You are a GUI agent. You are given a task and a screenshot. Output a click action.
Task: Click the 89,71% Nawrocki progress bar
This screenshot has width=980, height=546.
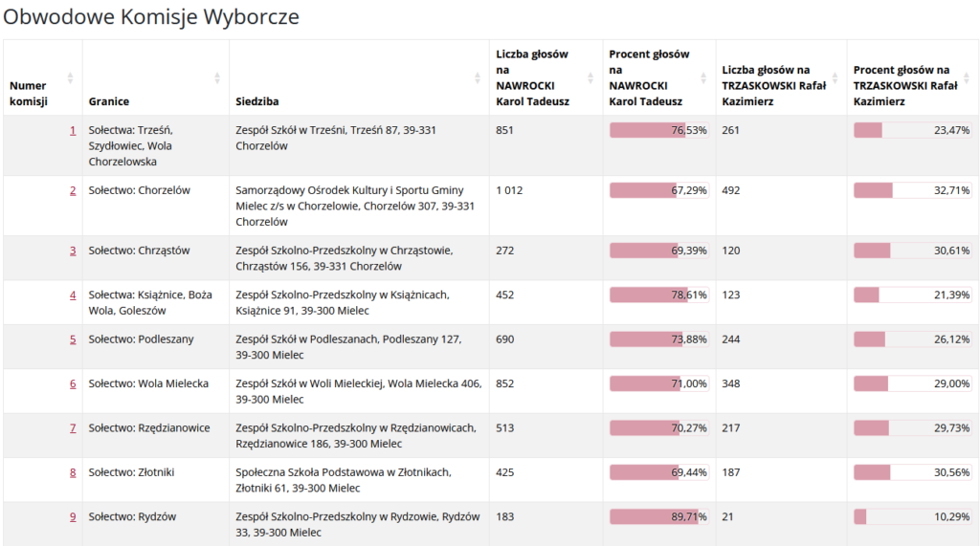tap(658, 516)
